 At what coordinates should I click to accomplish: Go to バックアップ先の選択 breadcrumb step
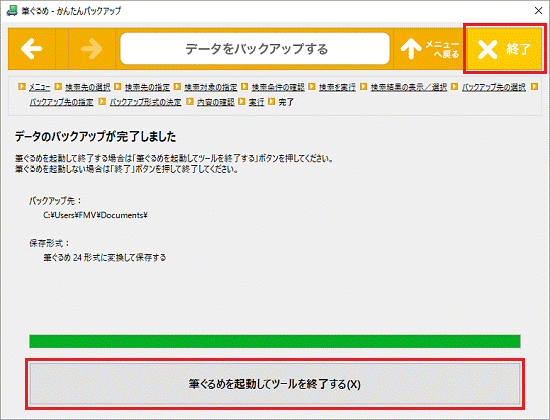(494, 87)
